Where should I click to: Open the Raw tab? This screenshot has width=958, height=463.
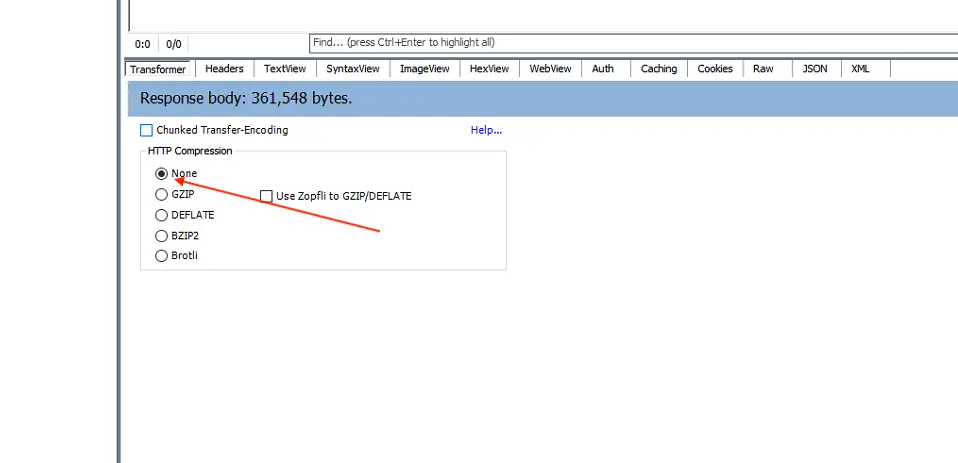(x=763, y=68)
